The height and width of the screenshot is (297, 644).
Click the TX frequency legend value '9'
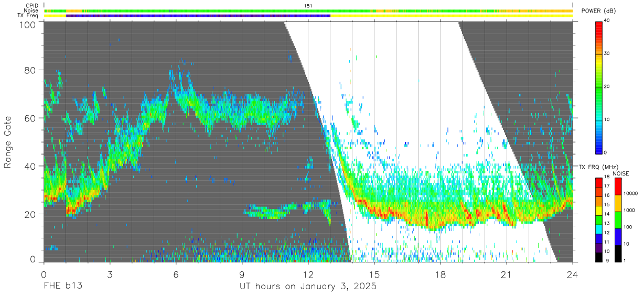point(607,261)
